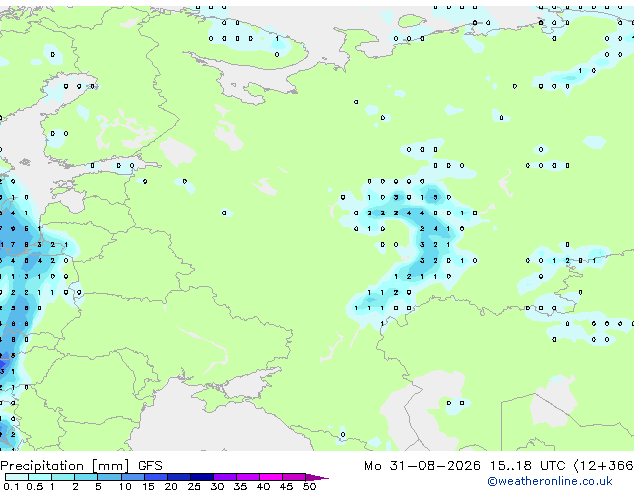Click the 0.1–0.5 mm legend swatch
The width and height of the screenshot is (634, 490).
pos(17,477)
